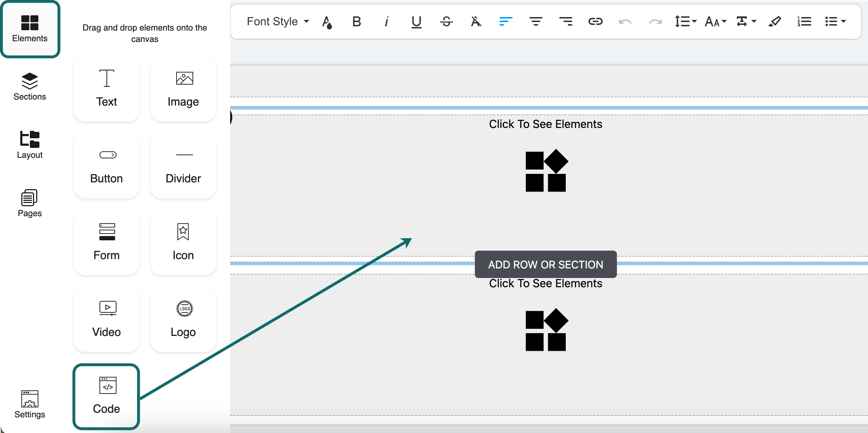Open the text color picker
The image size is (868, 433).
pos(327,22)
